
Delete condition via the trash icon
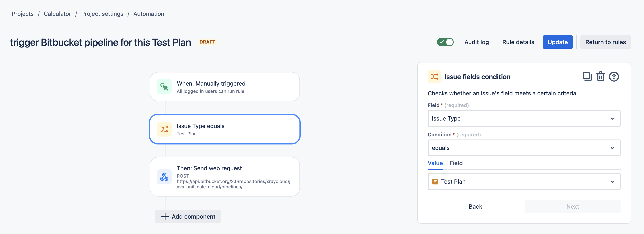[x=601, y=77]
